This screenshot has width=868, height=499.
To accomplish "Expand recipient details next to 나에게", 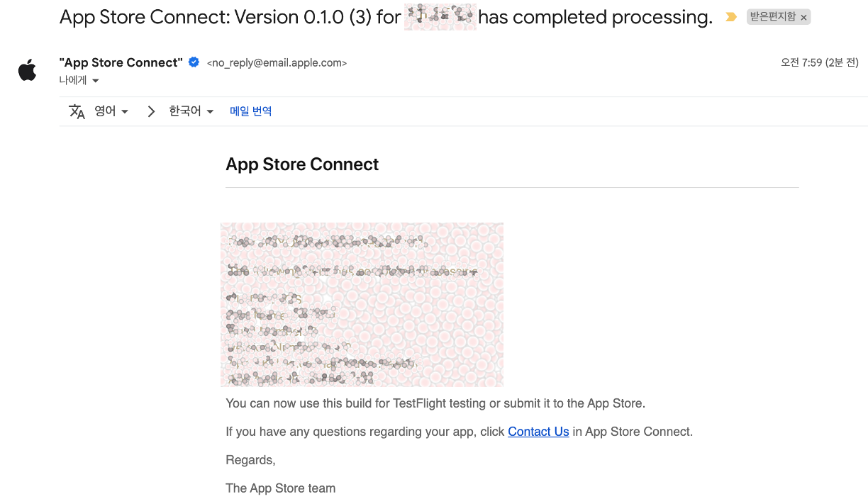I will [x=96, y=81].
